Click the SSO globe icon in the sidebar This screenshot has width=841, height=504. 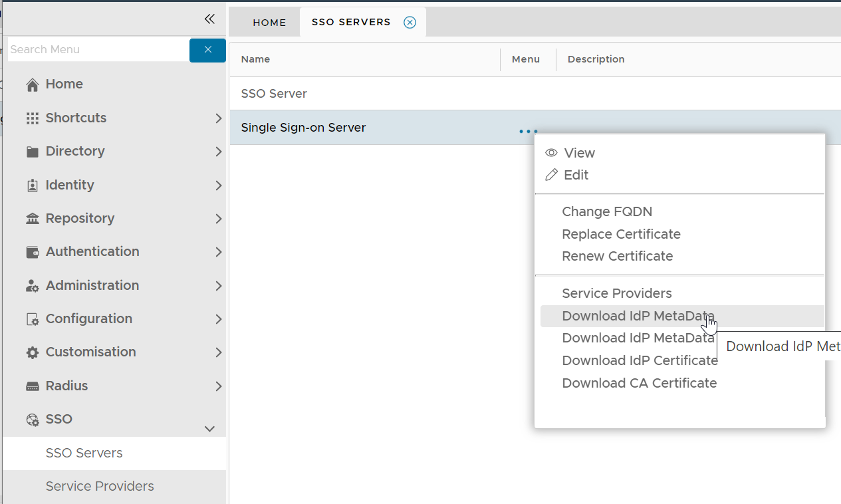[32, 420]
